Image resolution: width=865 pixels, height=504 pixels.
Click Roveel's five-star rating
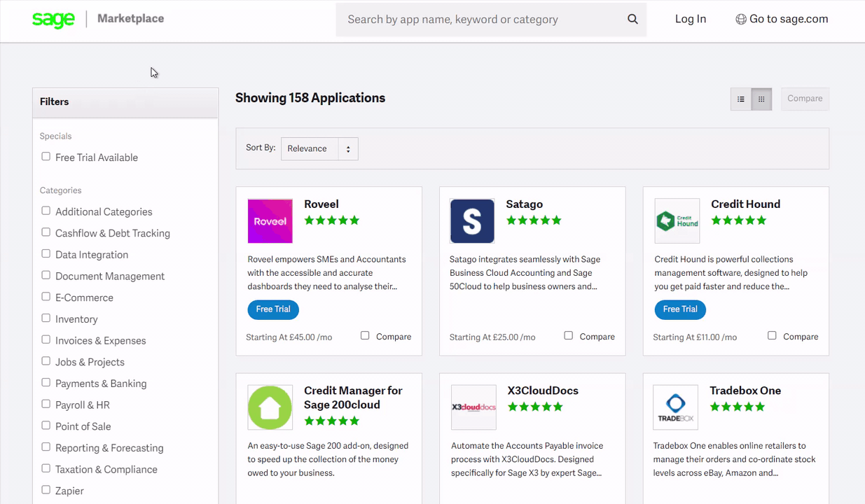pyautogui.click(x=332, y=220)
